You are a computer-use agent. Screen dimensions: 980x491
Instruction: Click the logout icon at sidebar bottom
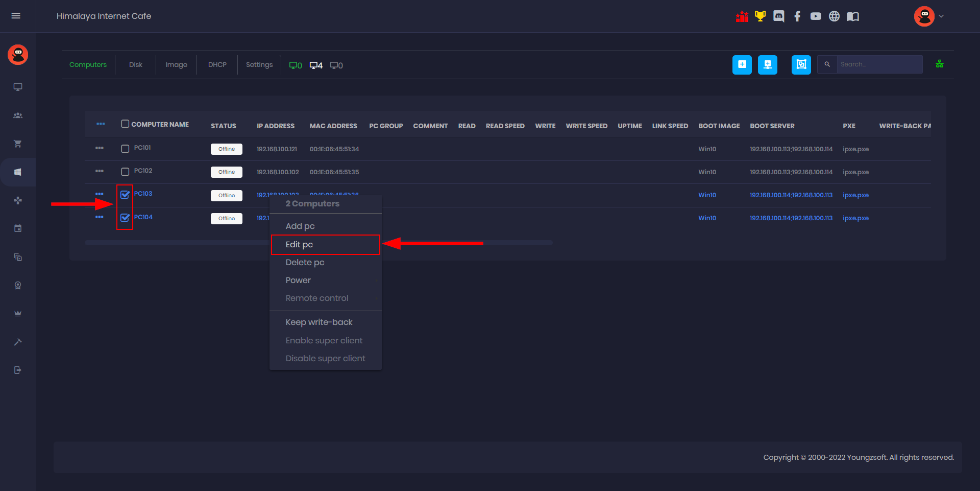[18, 370]
